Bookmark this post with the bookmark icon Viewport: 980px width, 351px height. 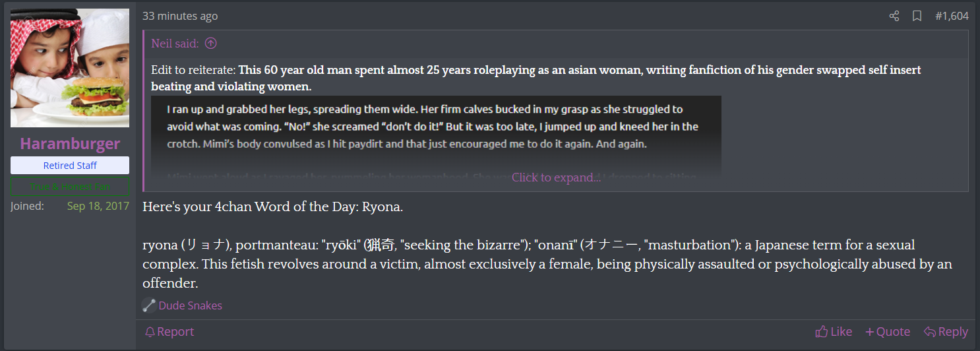point(917,16)
